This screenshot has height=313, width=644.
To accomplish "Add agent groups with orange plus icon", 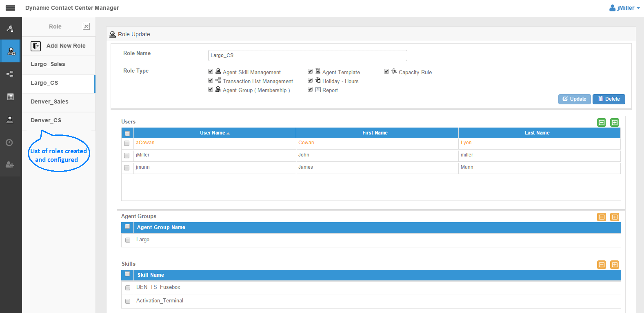I will [x=615, y=217].
